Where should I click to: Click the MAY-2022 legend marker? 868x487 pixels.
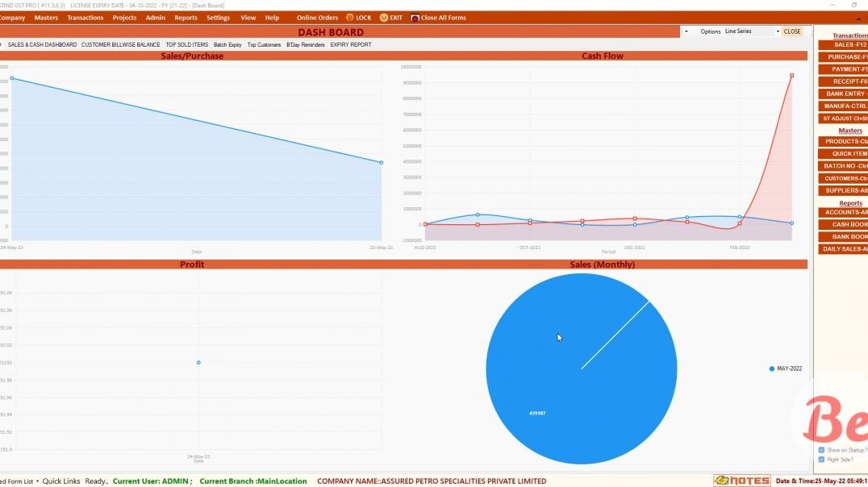tap(772, 368)
